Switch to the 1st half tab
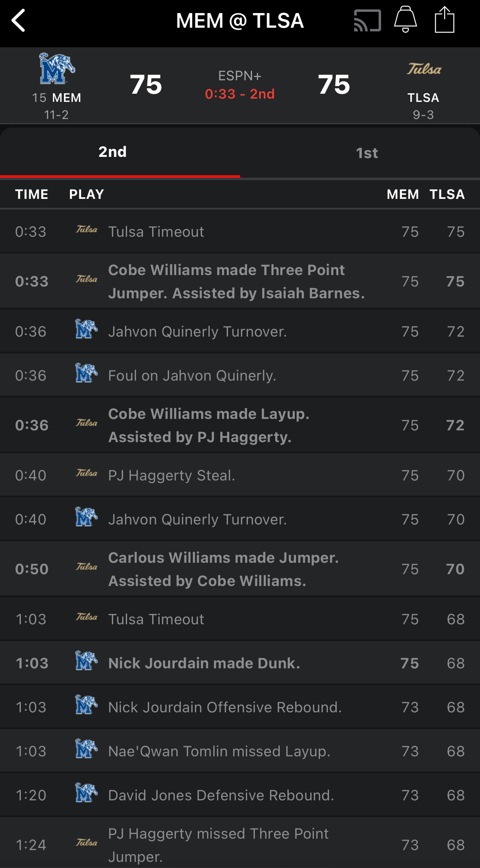 click(366, 153)
